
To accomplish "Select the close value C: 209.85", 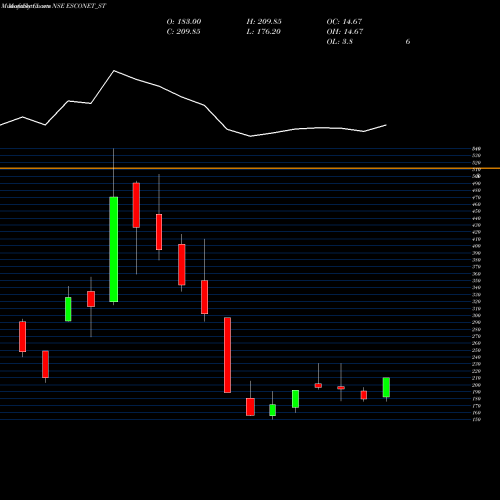I will click(x=183, y=32).
